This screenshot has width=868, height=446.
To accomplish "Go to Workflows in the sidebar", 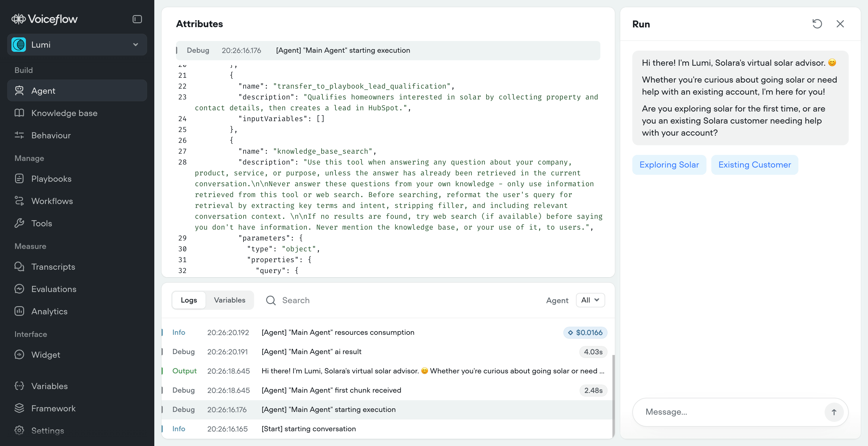I will (52, 201).
